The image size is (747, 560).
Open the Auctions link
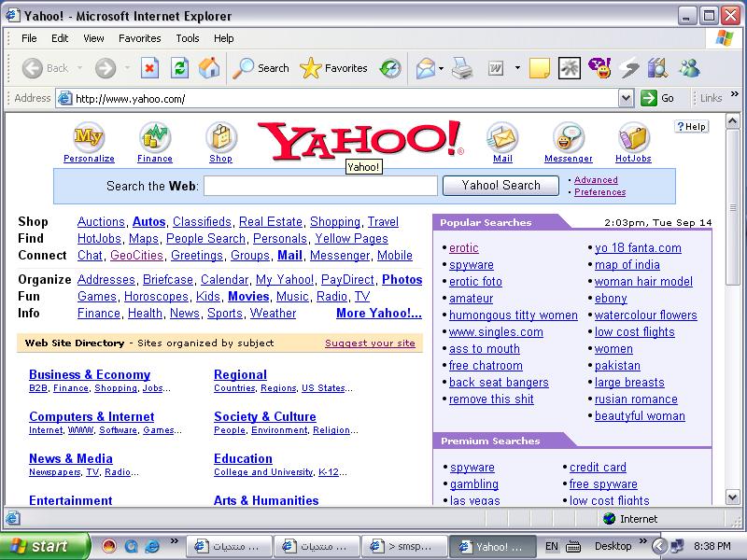[x=101, y=221]
